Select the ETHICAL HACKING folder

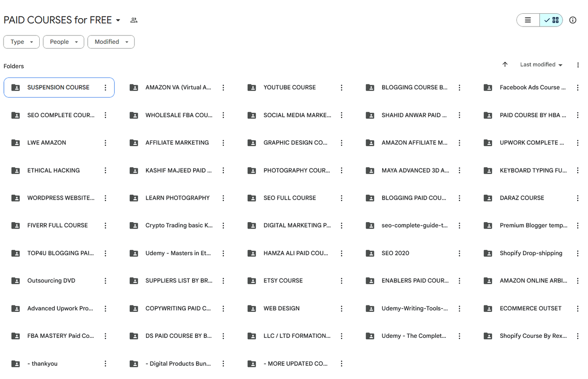point(59,171)
